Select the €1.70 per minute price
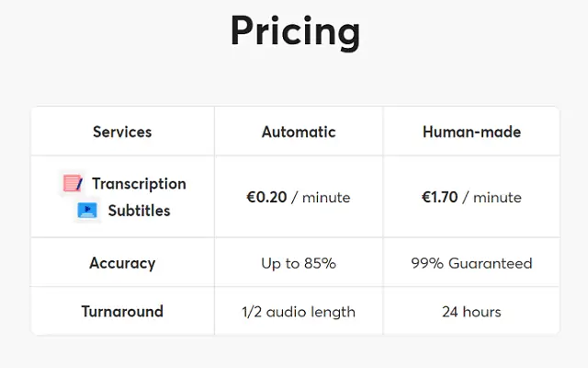This screenshot has width=588, height=368. click(x=471, y=197)
